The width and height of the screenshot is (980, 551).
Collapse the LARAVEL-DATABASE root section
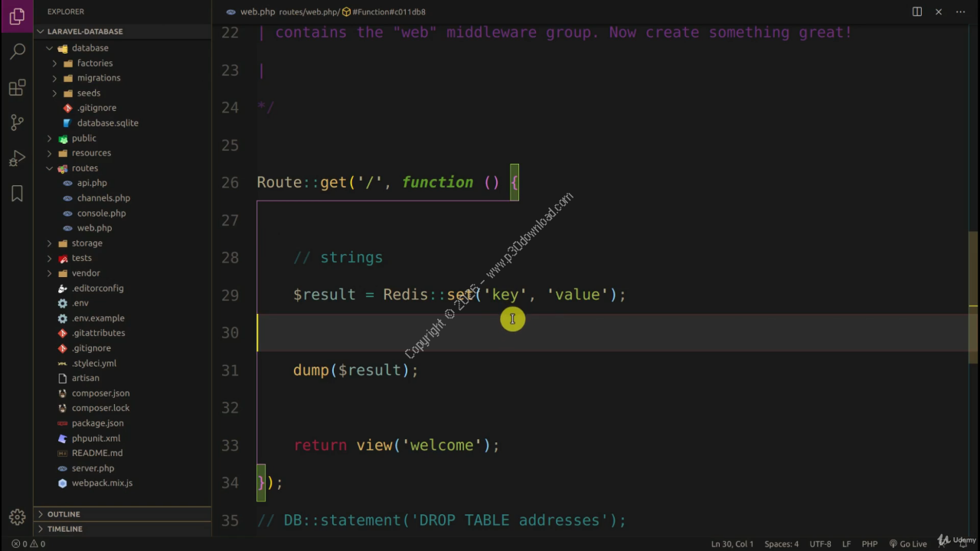(x=41, y=31)
